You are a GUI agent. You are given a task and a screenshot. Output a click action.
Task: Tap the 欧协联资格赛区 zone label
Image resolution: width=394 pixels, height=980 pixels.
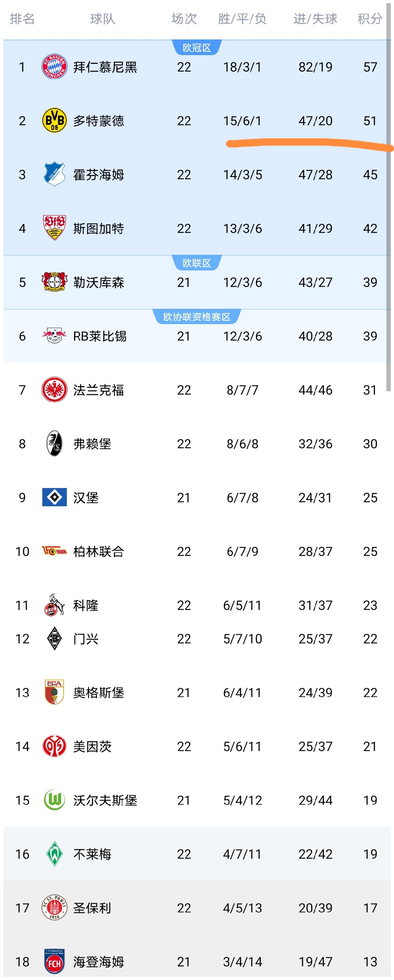click(x=197, y=317)
